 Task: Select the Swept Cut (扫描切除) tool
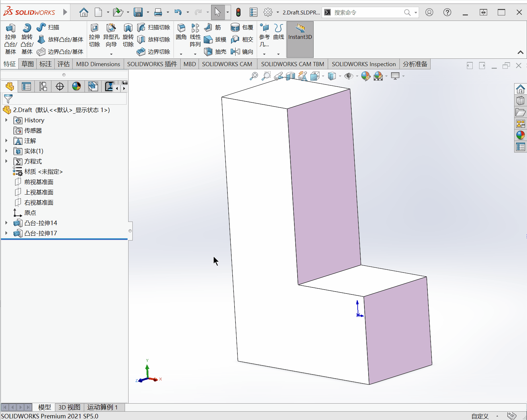pyautogui.click(x=154, y=27)
